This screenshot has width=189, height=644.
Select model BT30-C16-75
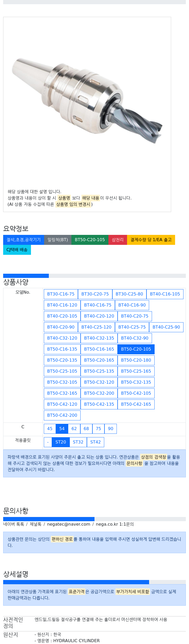(x=61, y=294)
